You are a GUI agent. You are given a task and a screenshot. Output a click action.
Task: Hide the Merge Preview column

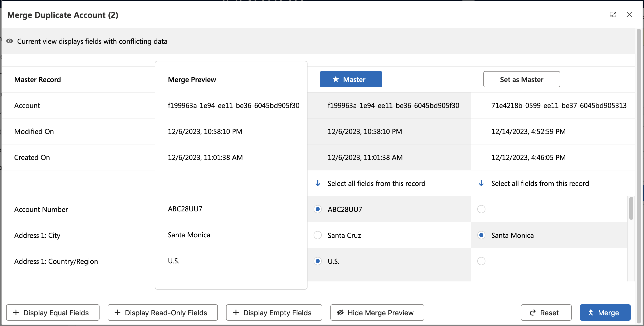377,313
